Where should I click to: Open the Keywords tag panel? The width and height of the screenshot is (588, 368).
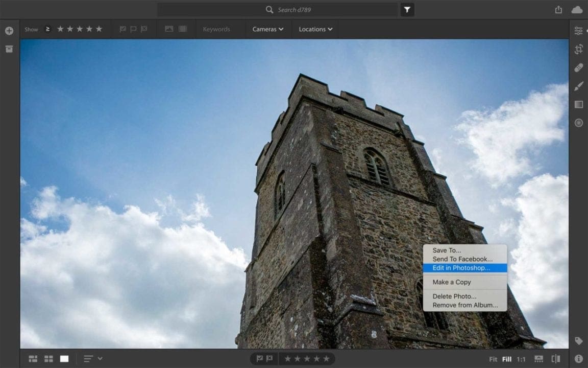(579, 340)
